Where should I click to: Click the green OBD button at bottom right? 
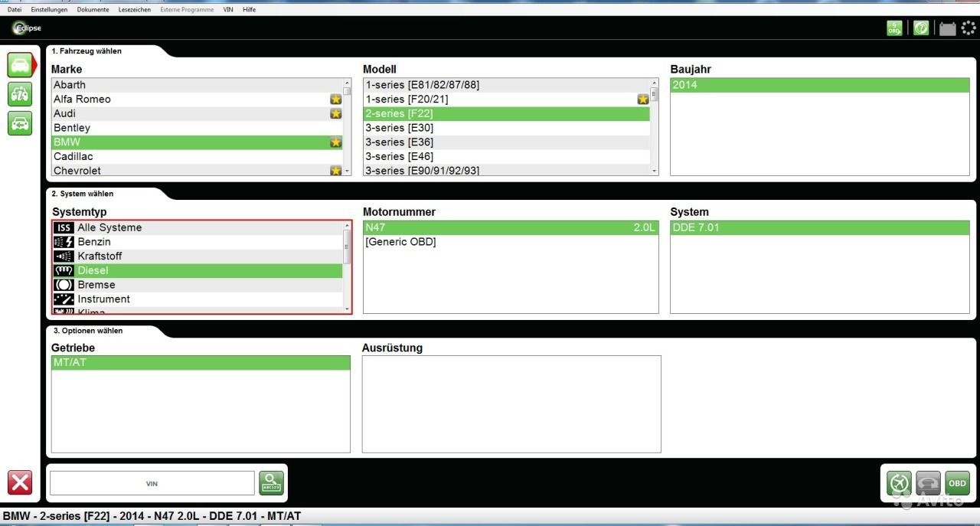point(957,483)
